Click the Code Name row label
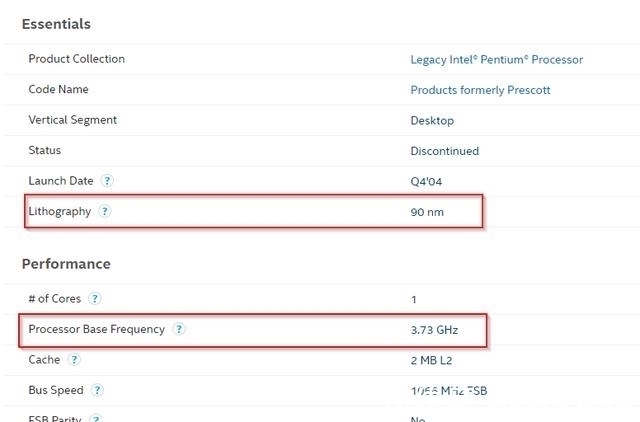 click(58, 89)
